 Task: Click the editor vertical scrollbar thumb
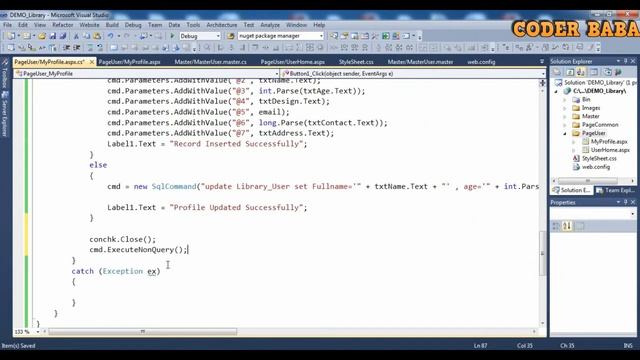542,253
